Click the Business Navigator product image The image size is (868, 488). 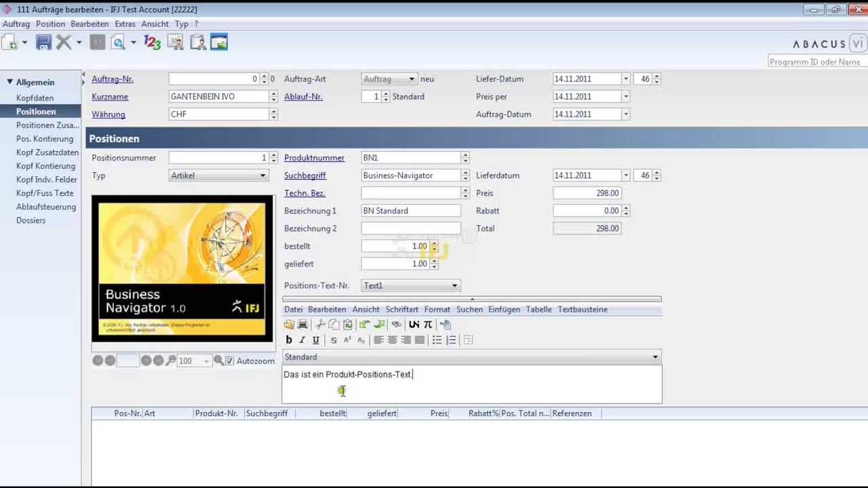click(182, 268)
